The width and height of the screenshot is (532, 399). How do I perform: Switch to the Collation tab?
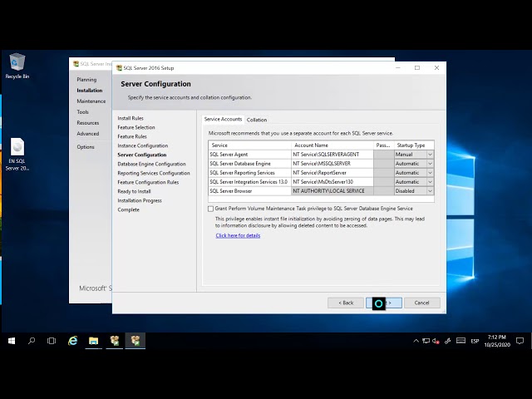[x=257, y=120]
